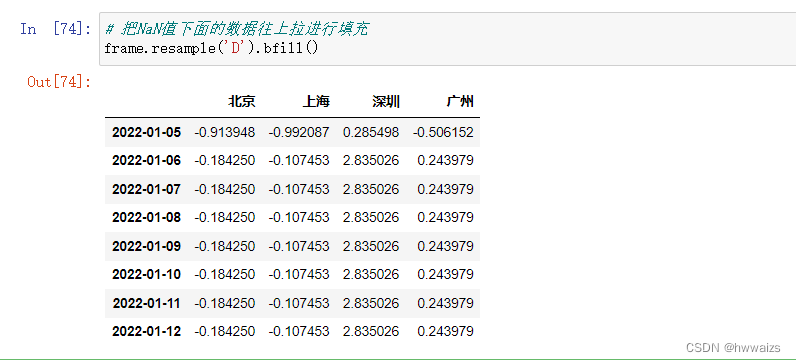Click -0.107453 in the 2022-01-12 row
Screen dimensions: 796x362
[299, 332]
